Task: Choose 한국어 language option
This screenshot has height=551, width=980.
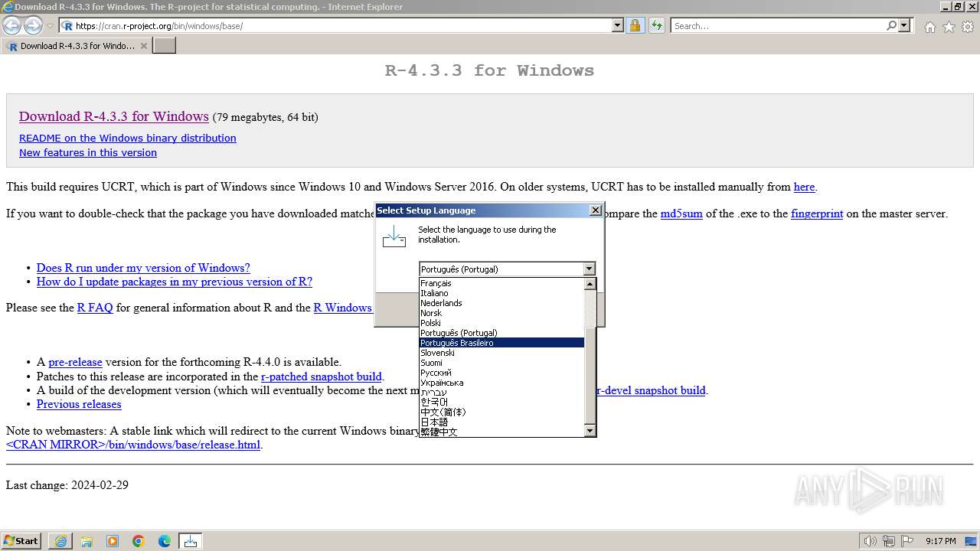Action: point(501,402)
